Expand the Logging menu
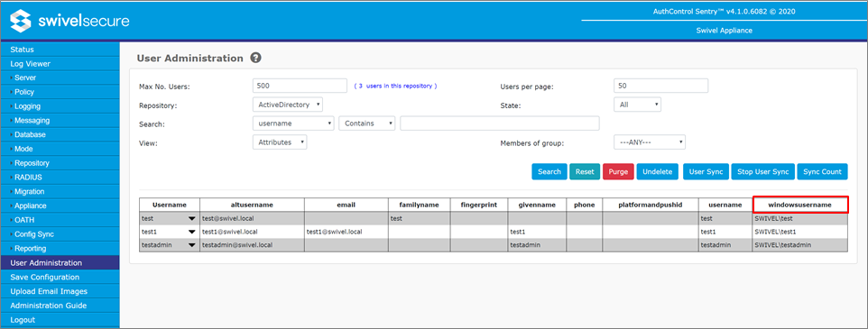The height and width of the screenshot is (329, 868). (x=60, y=106)
